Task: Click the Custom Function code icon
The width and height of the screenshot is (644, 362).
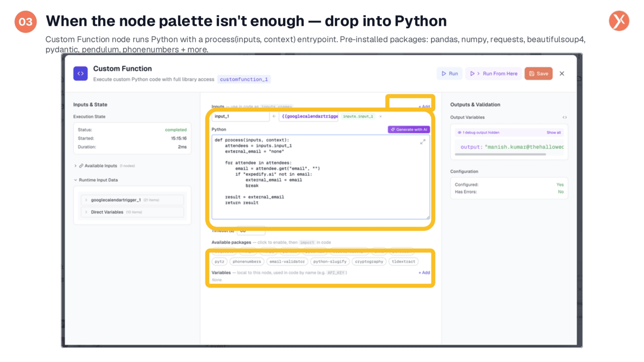Action: tap(80, 74)
